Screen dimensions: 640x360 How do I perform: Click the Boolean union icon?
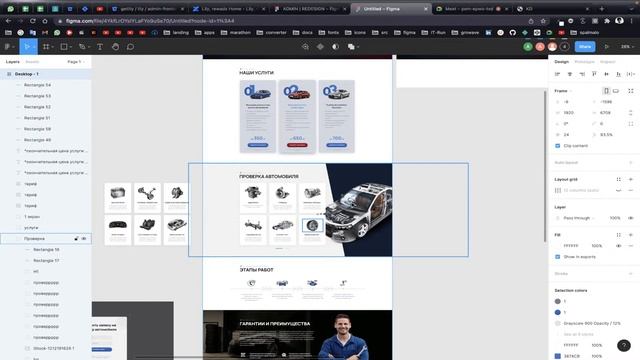(351, 47)
